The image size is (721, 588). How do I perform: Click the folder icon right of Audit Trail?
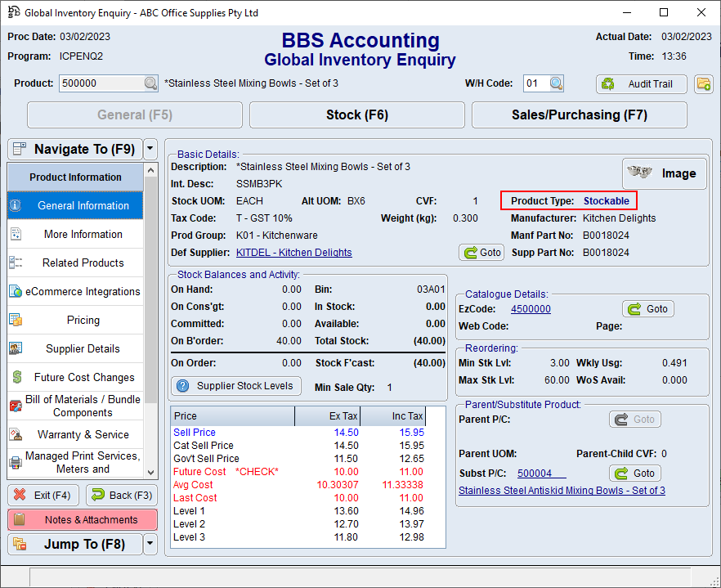click(x=703, y=83)
